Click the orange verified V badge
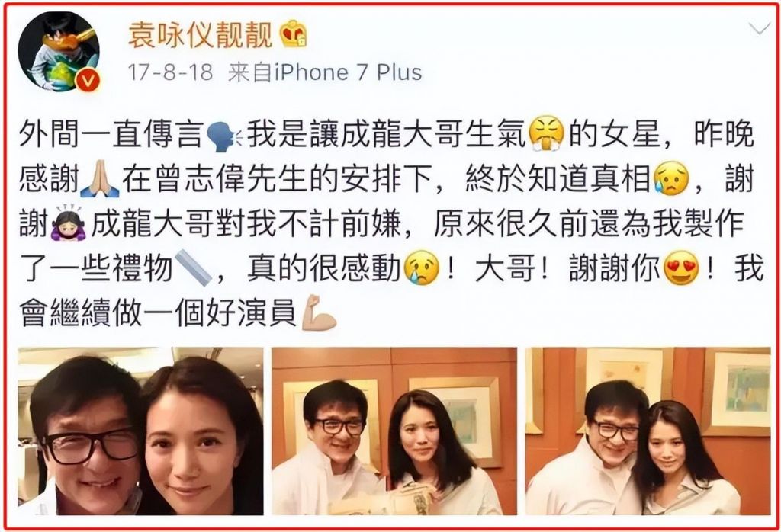Viewport: 781px width, 532px height. pos(88,81)
